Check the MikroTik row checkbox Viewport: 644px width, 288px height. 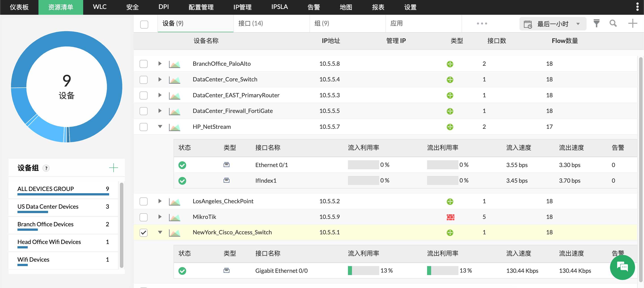pyautogui.click(x=144, y=217)
